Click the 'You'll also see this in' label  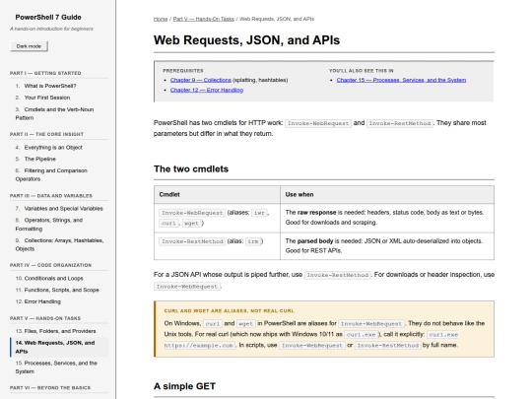point(361,71)
